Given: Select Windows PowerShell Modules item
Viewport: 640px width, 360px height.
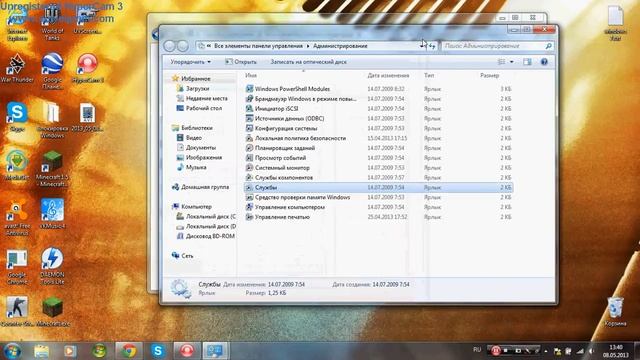Looking at the screenshot, I should pyautogui.click(x=378, y=89).
